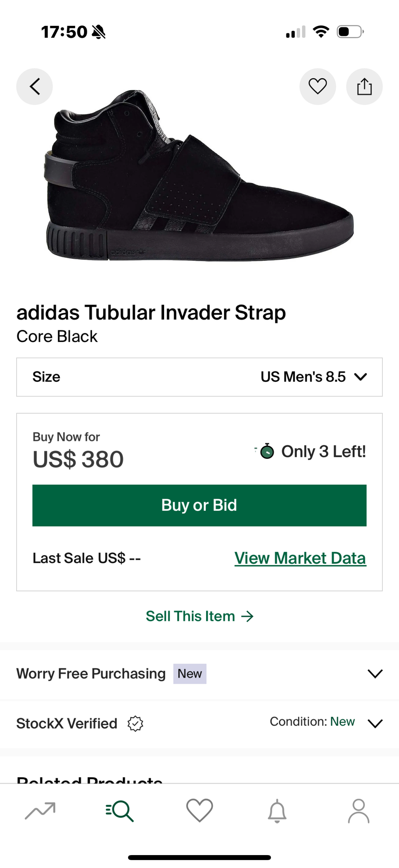The height and width of the screenshot is (868, 399).
Task: Expand the StockX Verified condition details
Action: 375,724
